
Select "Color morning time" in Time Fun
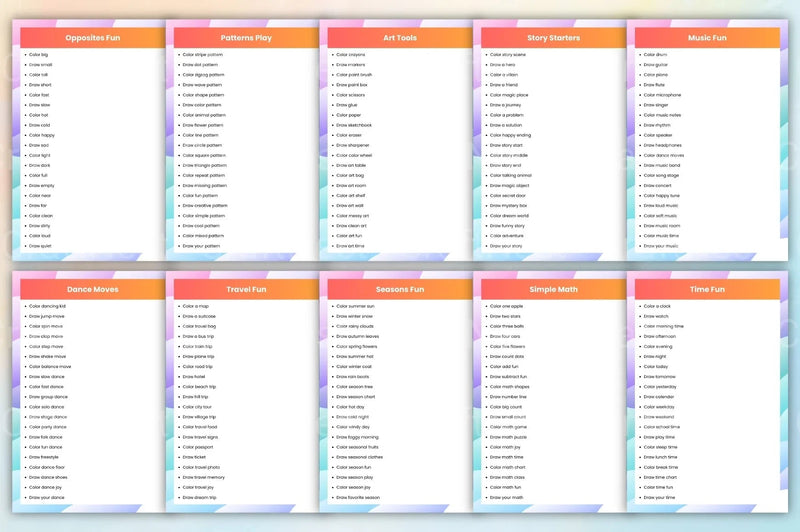pos(664,326)
